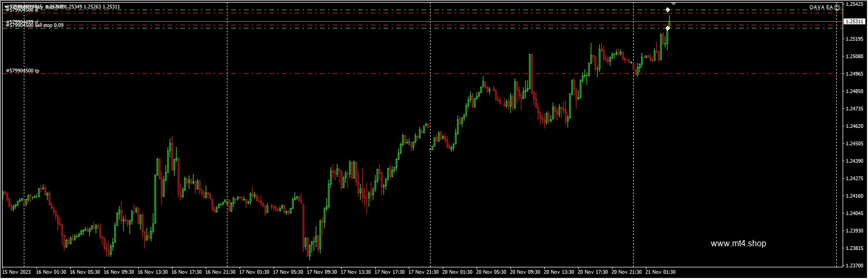This screenshot has height=279, width=868.
Task: Click the gray chart shift triangle marker
Action: 674,4
